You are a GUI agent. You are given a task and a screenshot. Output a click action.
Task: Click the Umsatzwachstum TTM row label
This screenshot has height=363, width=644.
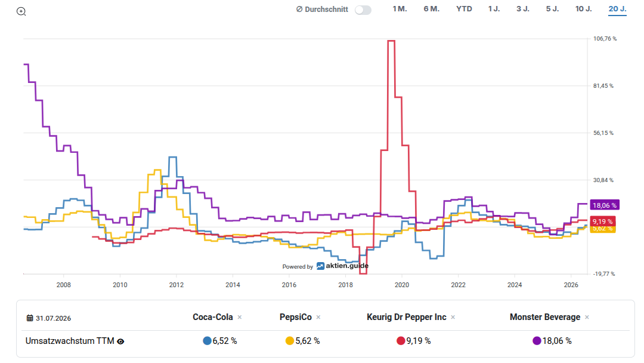[x=70, y=341]
